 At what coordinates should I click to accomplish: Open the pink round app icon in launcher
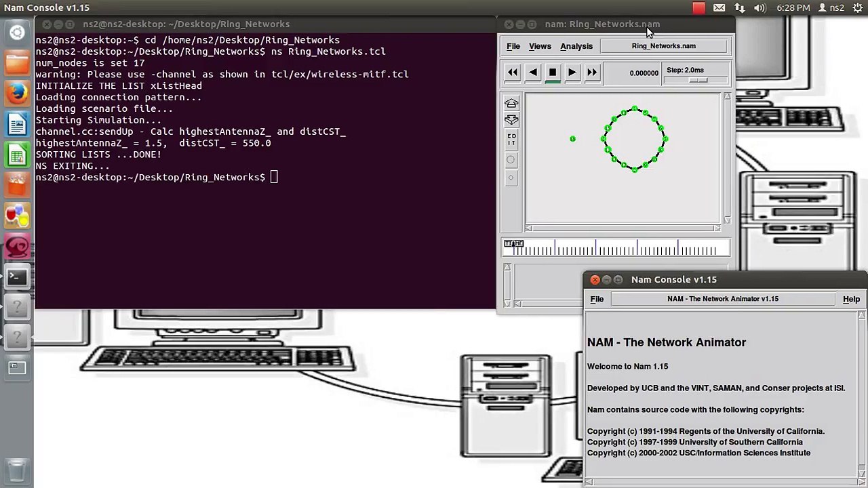(x=18, y=247)
